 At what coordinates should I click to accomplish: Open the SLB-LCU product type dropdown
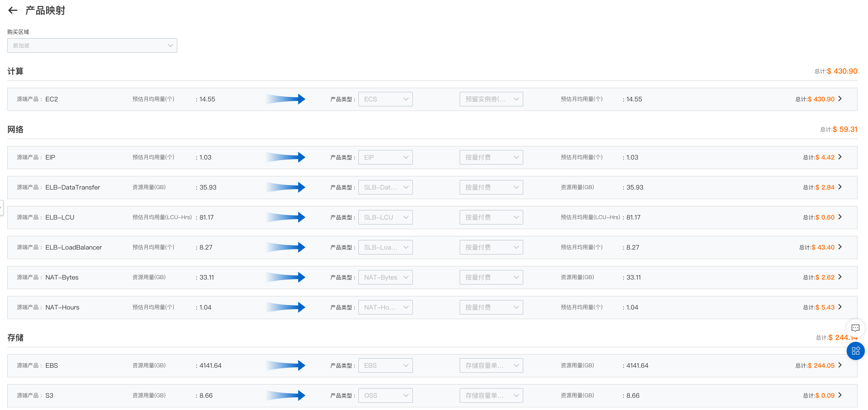click(385, 217)
